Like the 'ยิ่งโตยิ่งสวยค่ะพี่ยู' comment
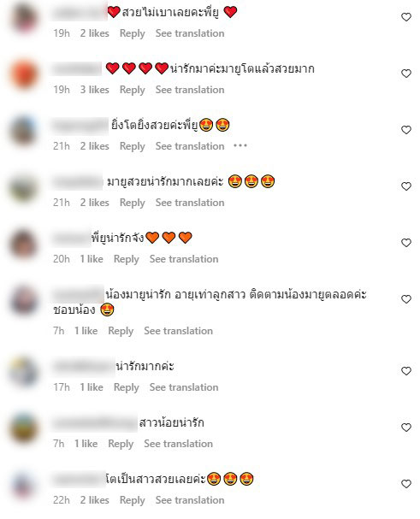The width and height of the screenshot is (420, 519). tap(406, 130)
